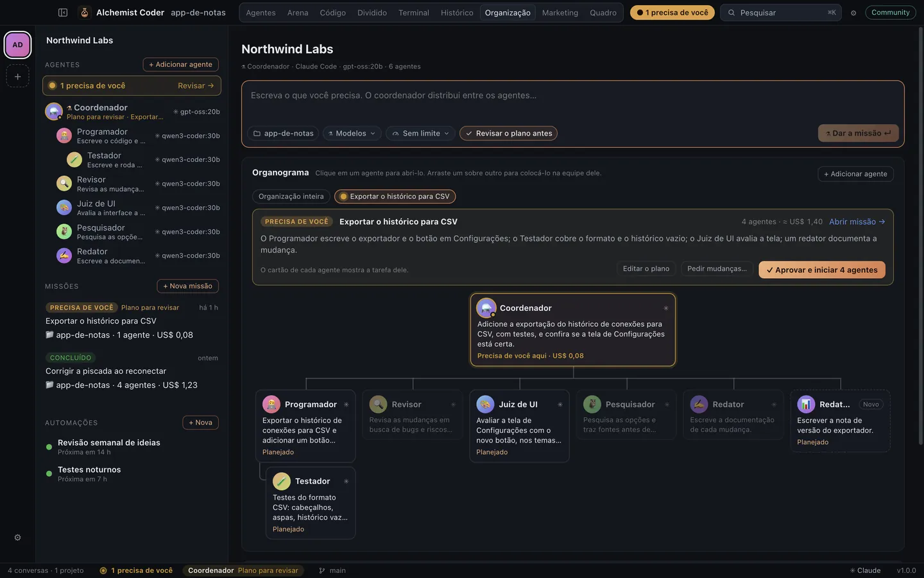Click the main vertical scrollbar
Screen dimensions: 924x578
[921, 235]
